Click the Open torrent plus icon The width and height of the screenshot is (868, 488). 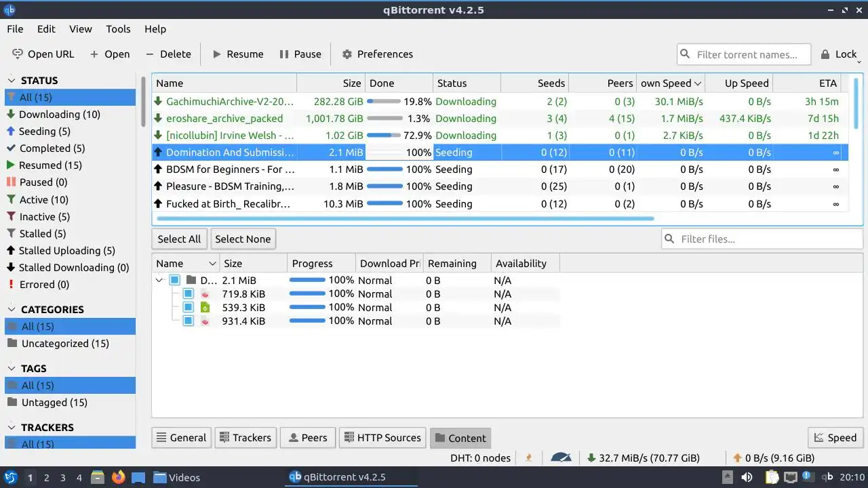pos(94,54)
